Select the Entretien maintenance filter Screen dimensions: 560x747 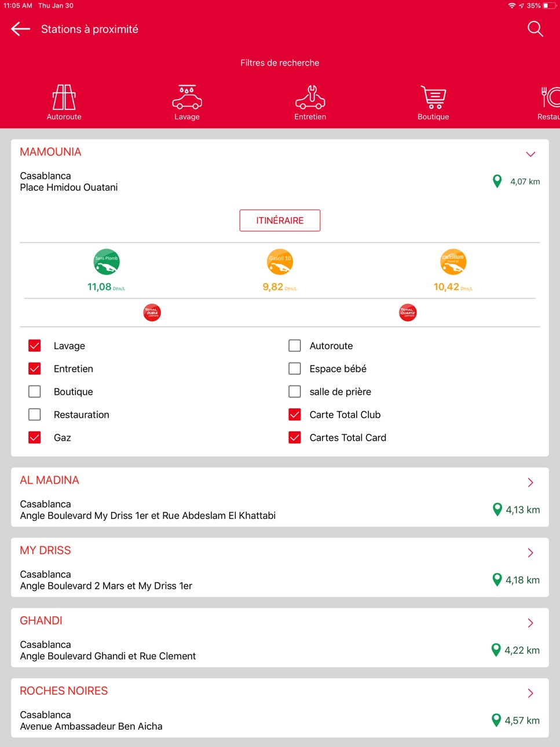click(310, 97)
